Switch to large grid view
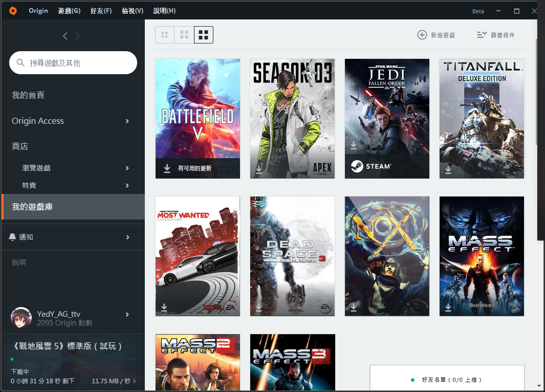 click(203, 35)
